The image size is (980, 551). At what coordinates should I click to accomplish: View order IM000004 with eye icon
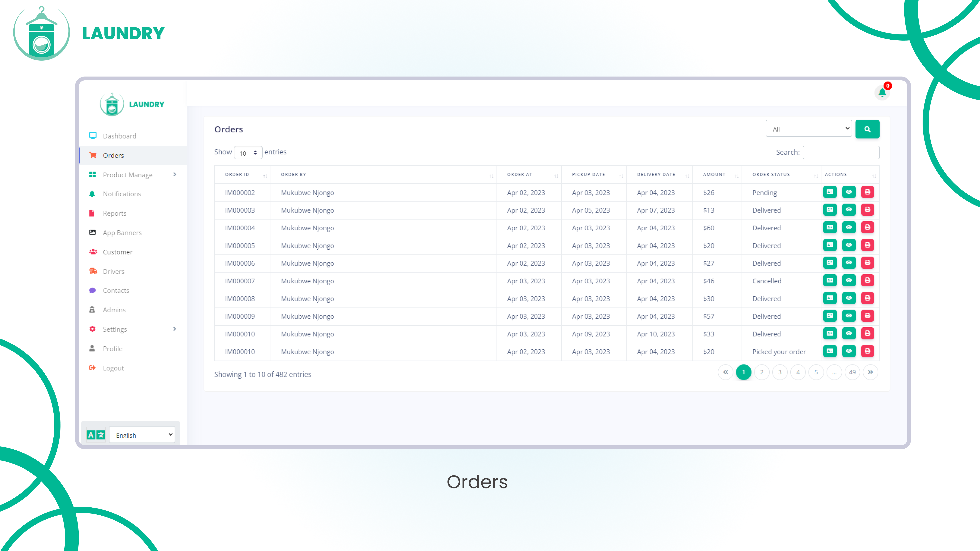click(x=848, y=227)
